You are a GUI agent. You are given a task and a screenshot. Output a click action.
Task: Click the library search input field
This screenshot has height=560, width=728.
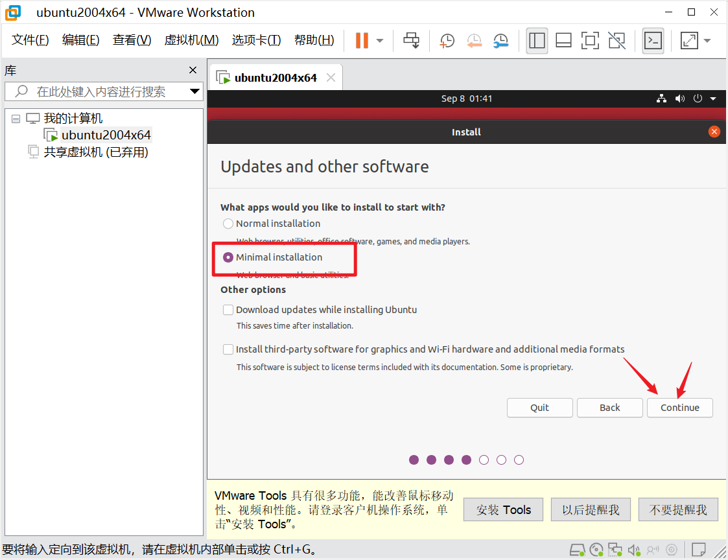[x=102, y=91]
